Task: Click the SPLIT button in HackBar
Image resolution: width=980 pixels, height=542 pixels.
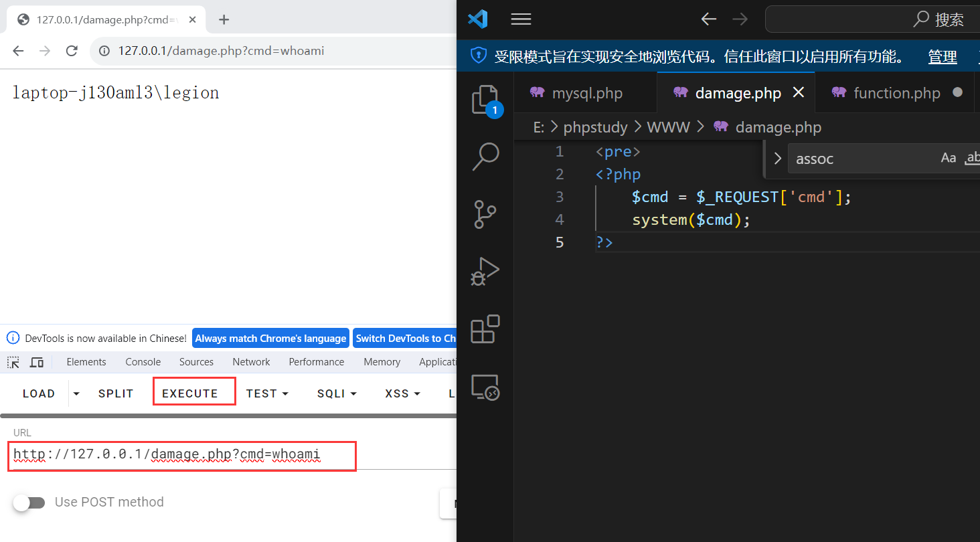Action: (x=116, y=393)
